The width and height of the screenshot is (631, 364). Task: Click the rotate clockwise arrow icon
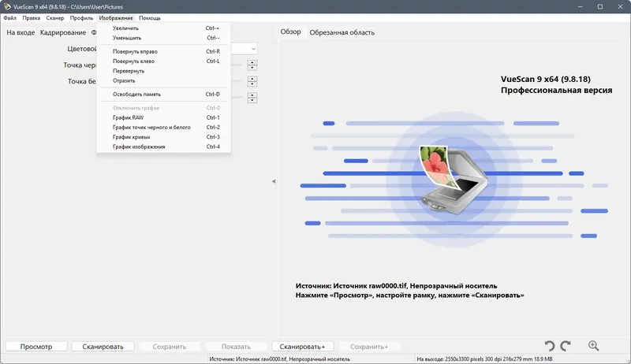[566, 346]
